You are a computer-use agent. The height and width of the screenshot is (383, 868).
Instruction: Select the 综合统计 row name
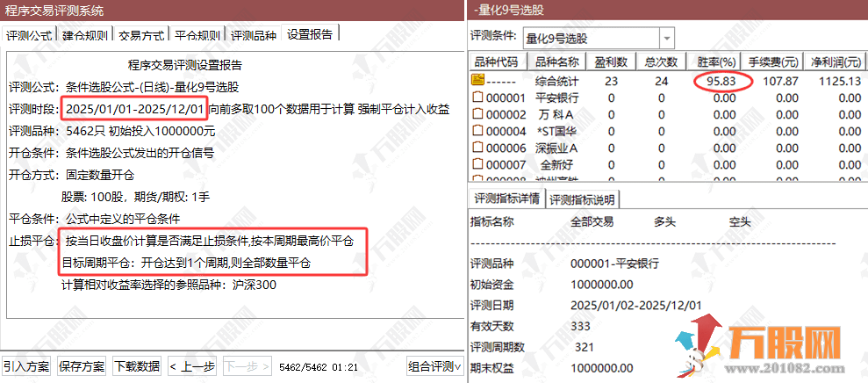coord(556,82)
